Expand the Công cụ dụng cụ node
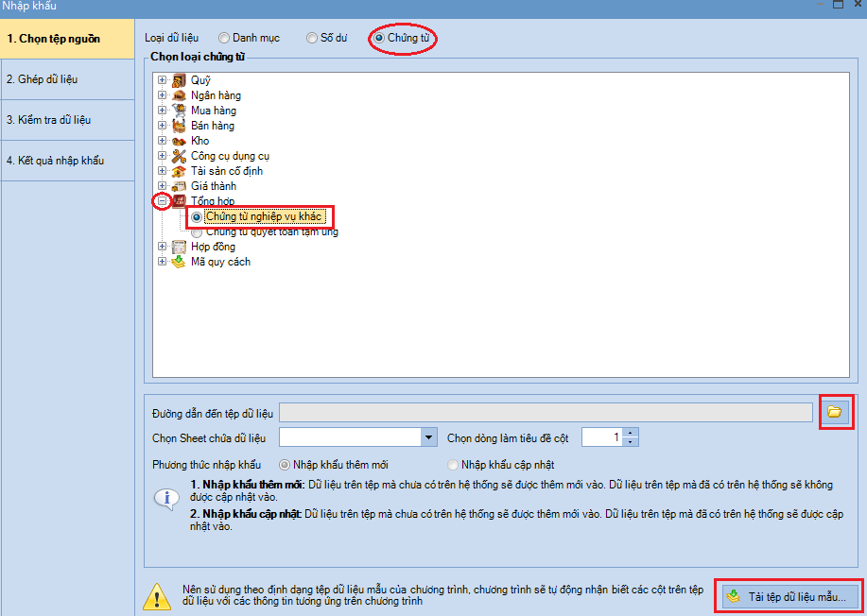This screenshot has height=616, width=867. click(x=162, y=156)
